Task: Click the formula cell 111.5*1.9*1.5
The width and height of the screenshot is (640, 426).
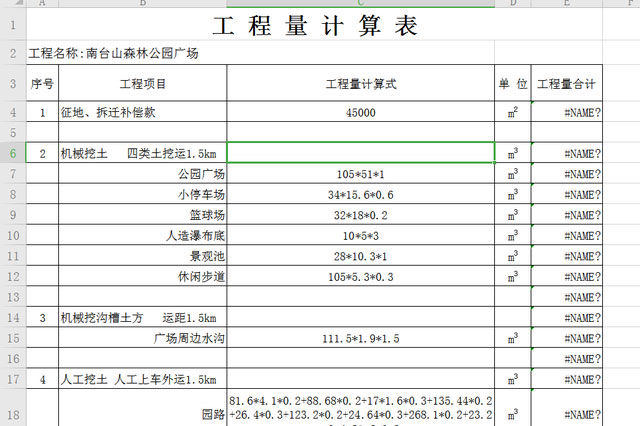Action: (360, 337)
